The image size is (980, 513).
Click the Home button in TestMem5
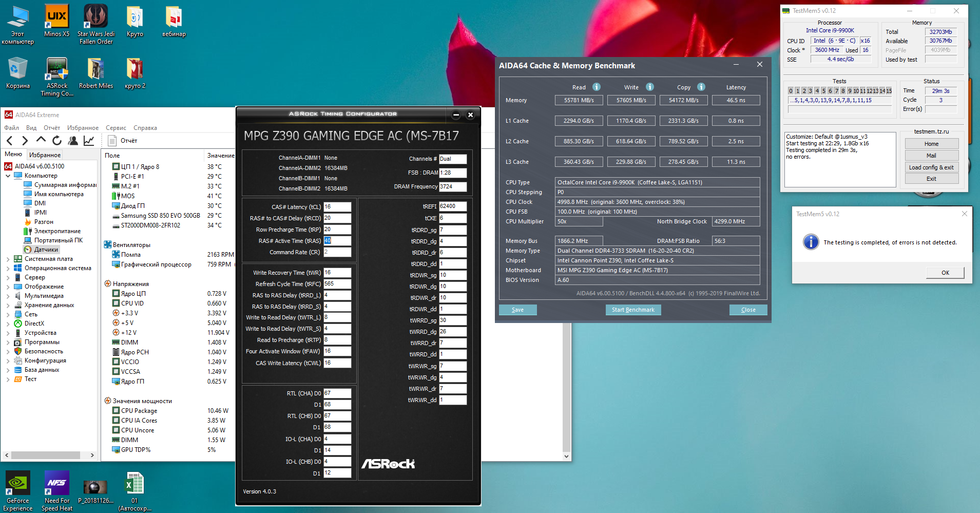(931, 144)
